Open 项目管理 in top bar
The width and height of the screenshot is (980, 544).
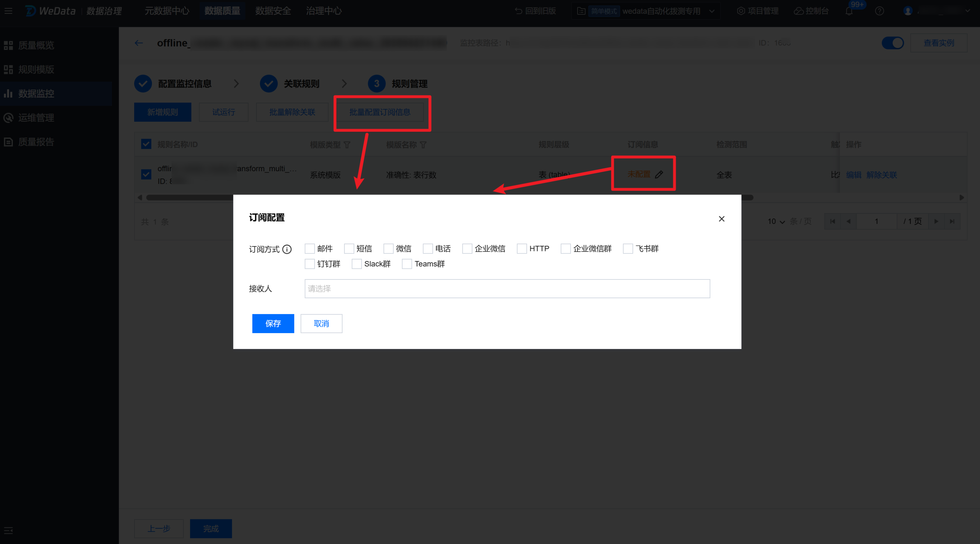coord(758,11)
